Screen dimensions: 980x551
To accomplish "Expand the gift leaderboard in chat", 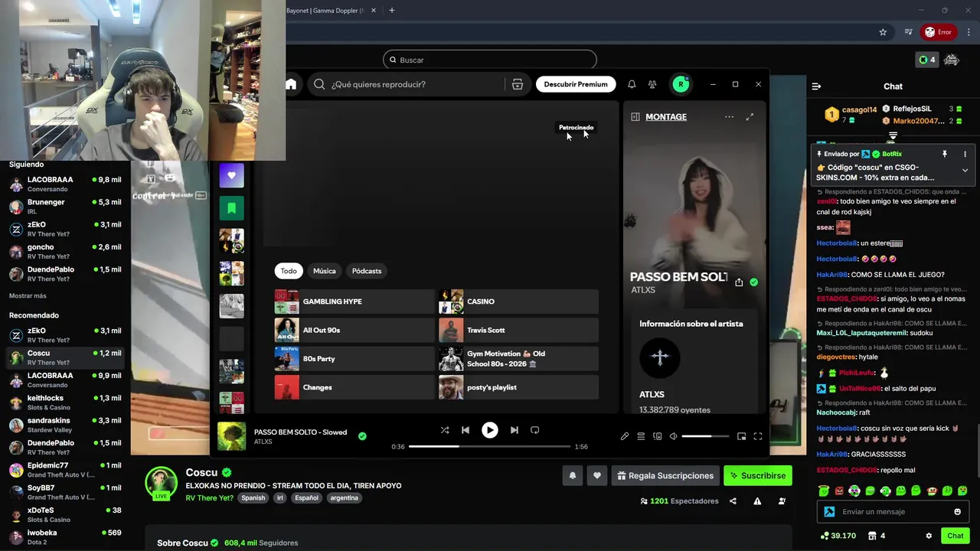I will pos(893,136).
